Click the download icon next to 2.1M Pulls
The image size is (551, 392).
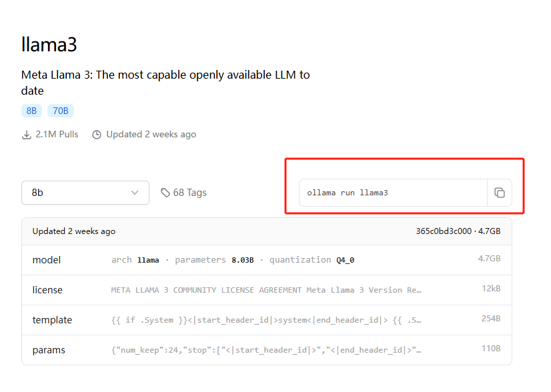click(x=27, y=135)
